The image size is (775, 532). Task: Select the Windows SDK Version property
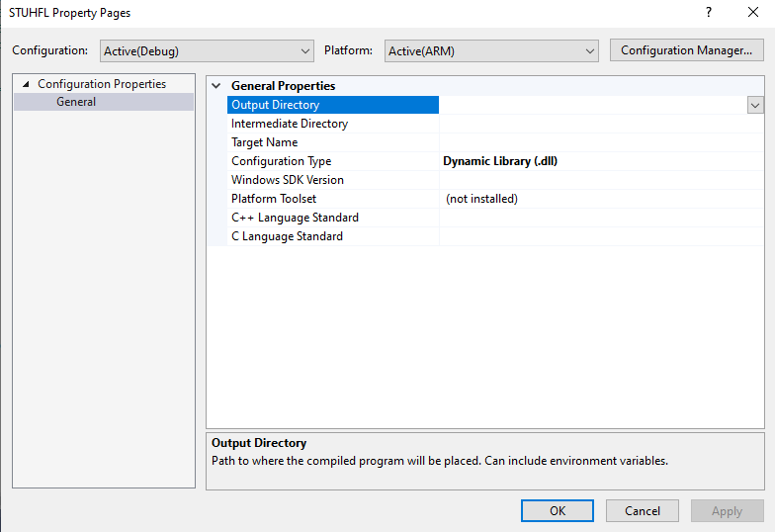click(x=332, y=180)
